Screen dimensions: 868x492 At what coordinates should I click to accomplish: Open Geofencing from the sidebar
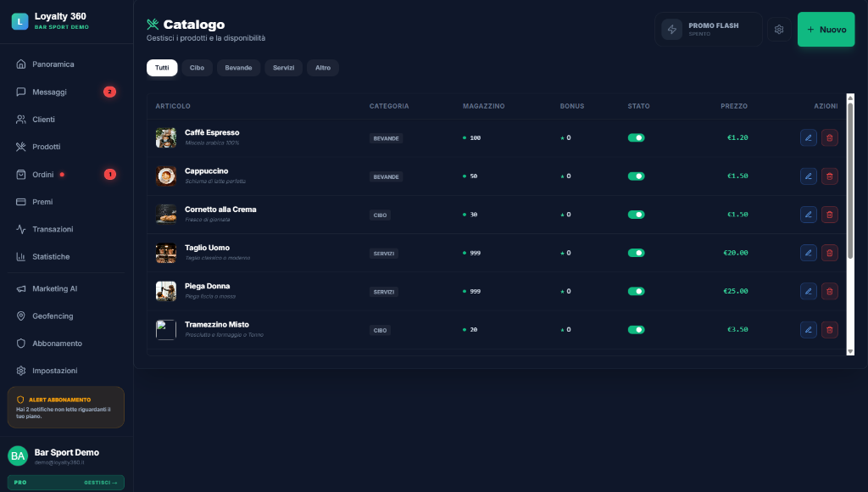pos(53,316)
